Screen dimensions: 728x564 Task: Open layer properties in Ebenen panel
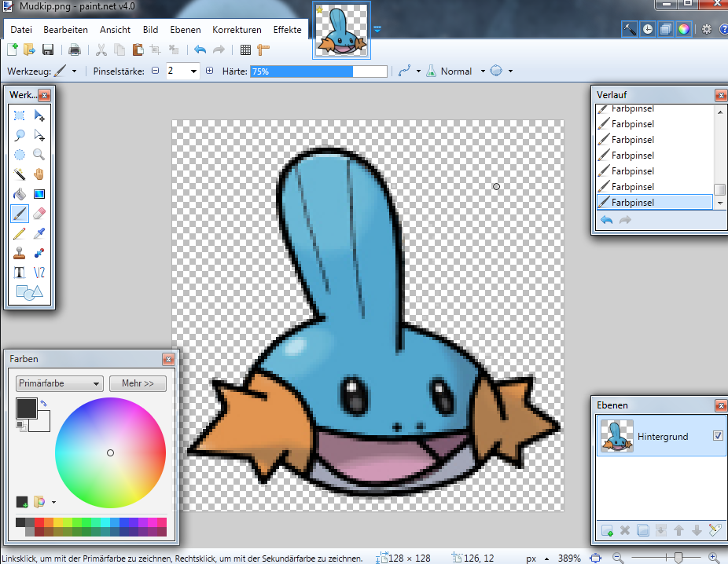715,529
